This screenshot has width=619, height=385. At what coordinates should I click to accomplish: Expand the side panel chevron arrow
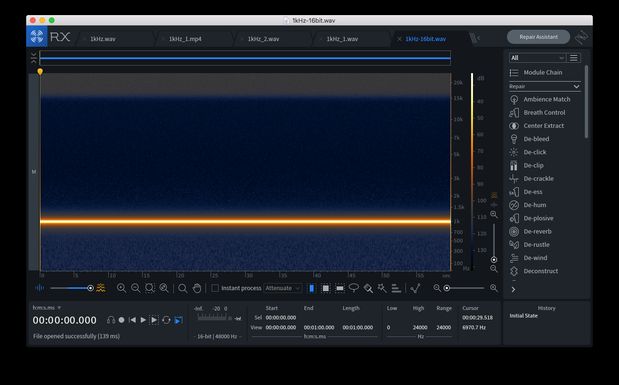[513, 289]
